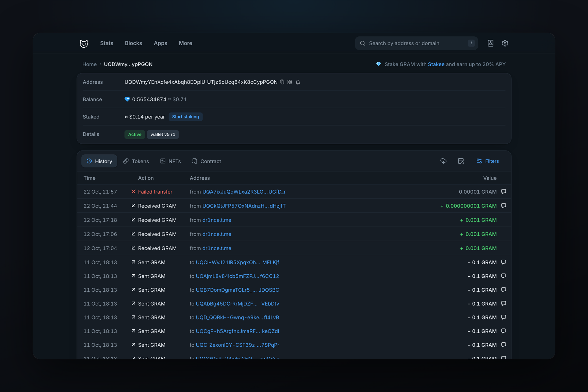The image size is (588, 392).
Task: Follow the Stakee link
Action: click(x=436, y=64)
